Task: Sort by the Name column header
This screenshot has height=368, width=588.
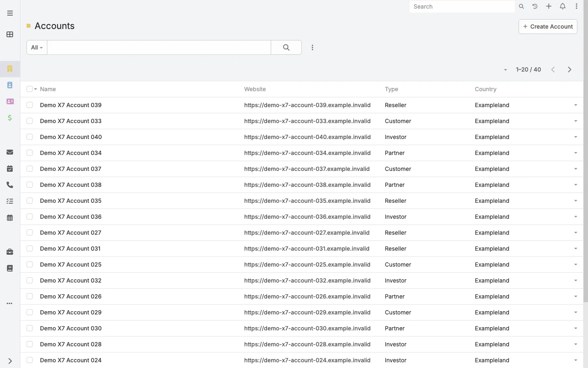Action: point(48,89)
